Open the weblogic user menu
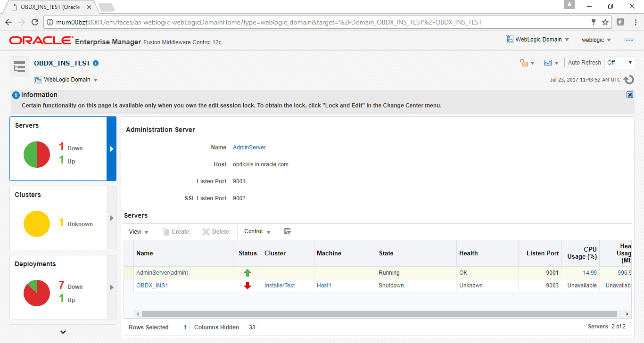The width and height of the screenshot is (644, 343). (x=596, y=40)
